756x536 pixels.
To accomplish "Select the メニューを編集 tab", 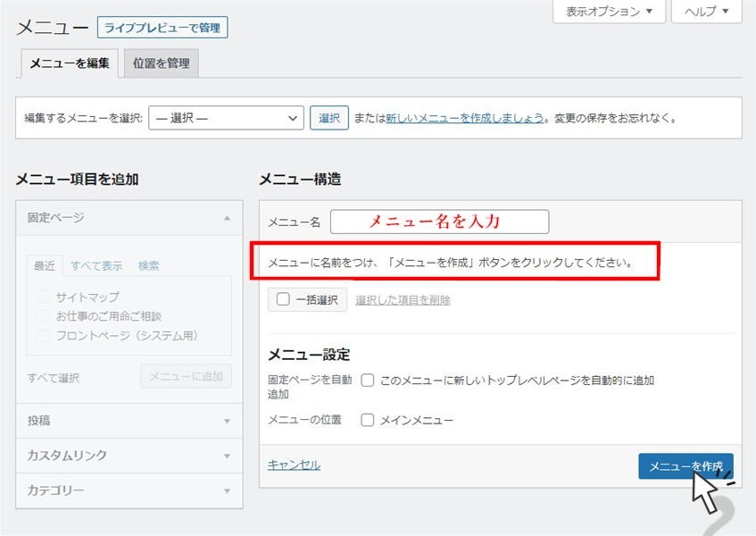I will (69, 63).
